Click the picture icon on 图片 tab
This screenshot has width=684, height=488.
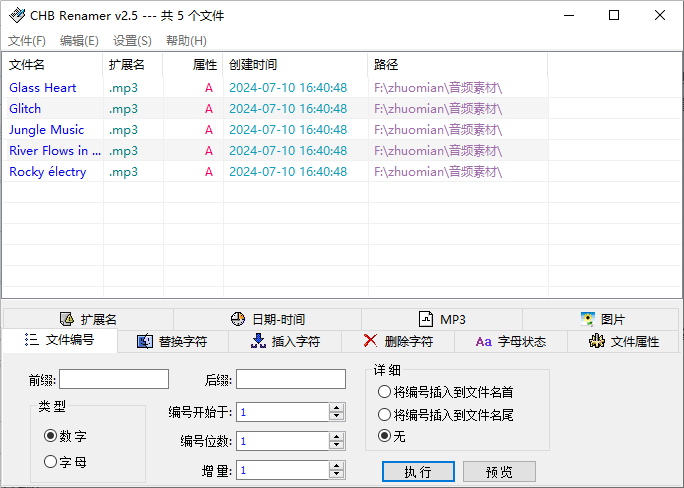pos(588,319)
